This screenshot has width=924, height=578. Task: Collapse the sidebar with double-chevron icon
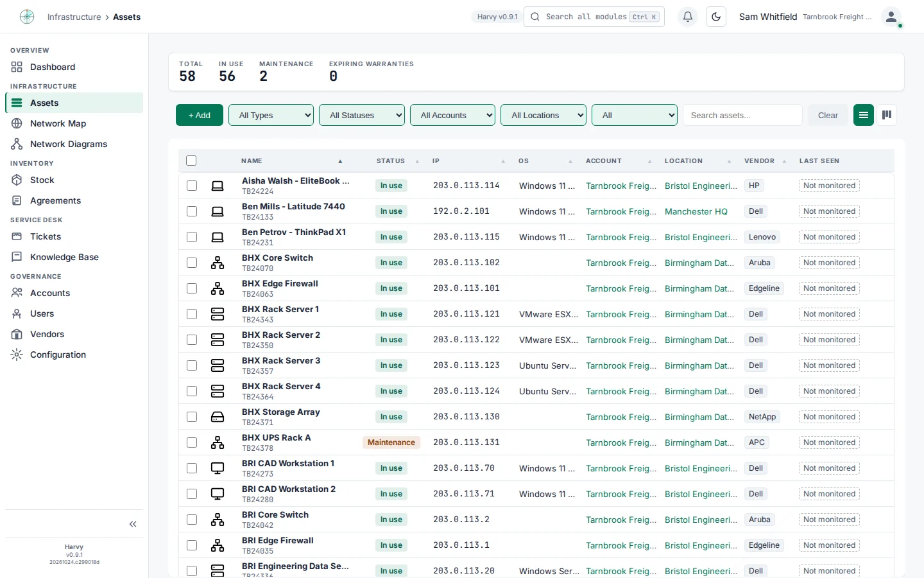tap(133, 524)
